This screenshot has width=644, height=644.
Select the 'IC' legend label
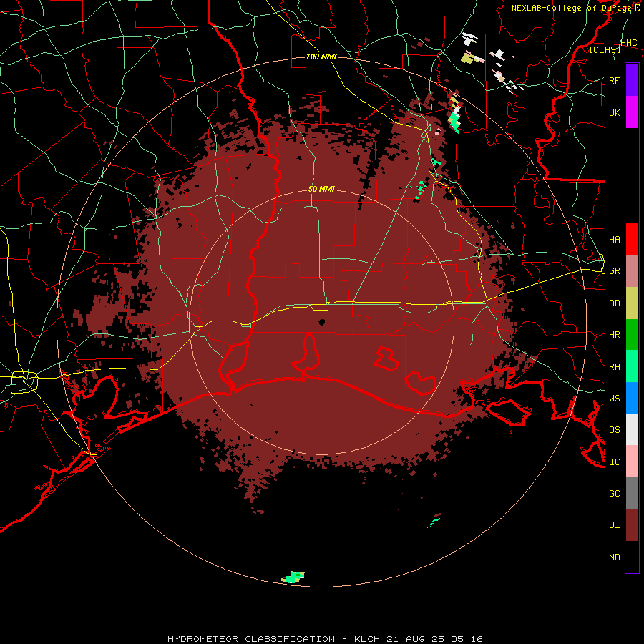coord(615,462)
